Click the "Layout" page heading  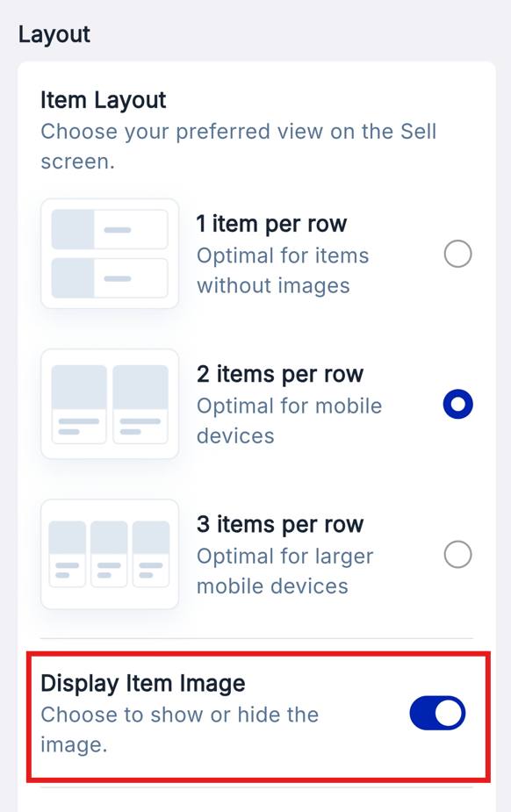tap(54, 35)
